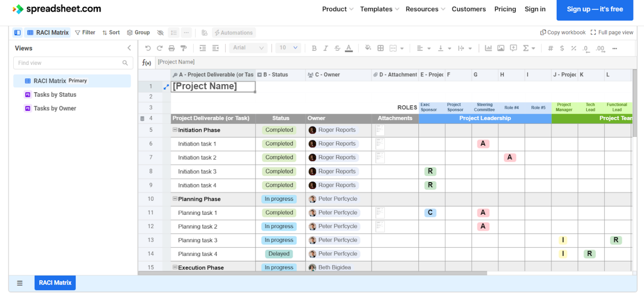Open the Product menu
The height and width of the screenshot is (293, 644).
(x=338, y=9)
